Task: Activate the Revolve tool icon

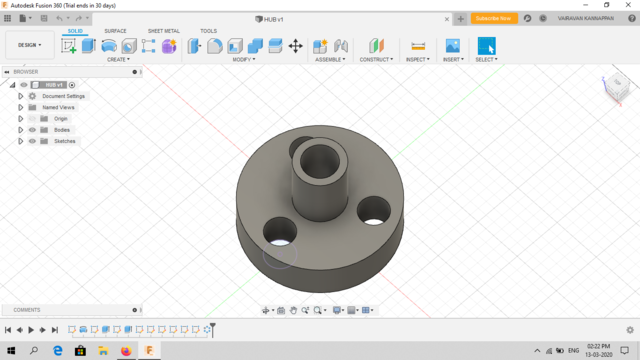Action: click(x=109, y=46)
